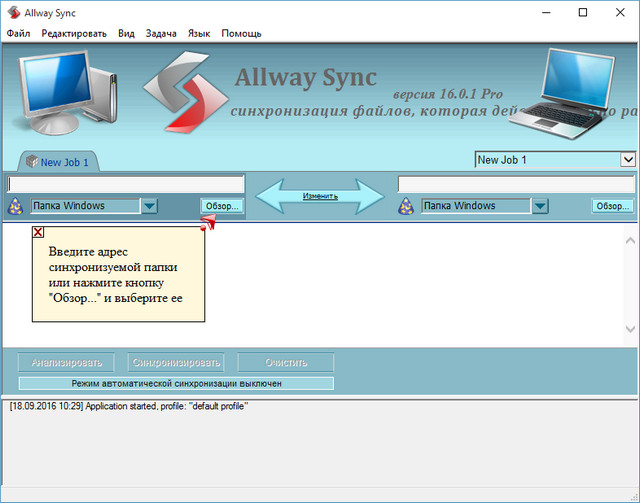Click the right folder path input field

coord(515,184)
